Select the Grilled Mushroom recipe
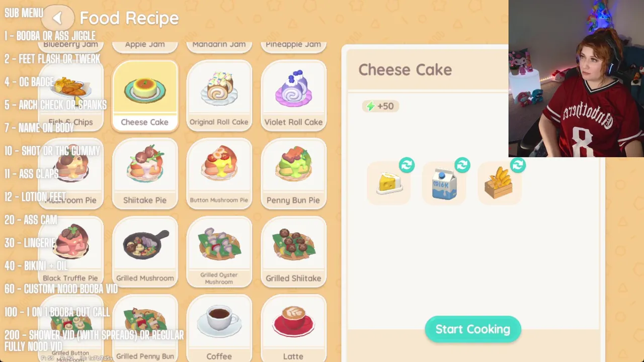The width and height of the screenshot is (644, 362). 145,252
